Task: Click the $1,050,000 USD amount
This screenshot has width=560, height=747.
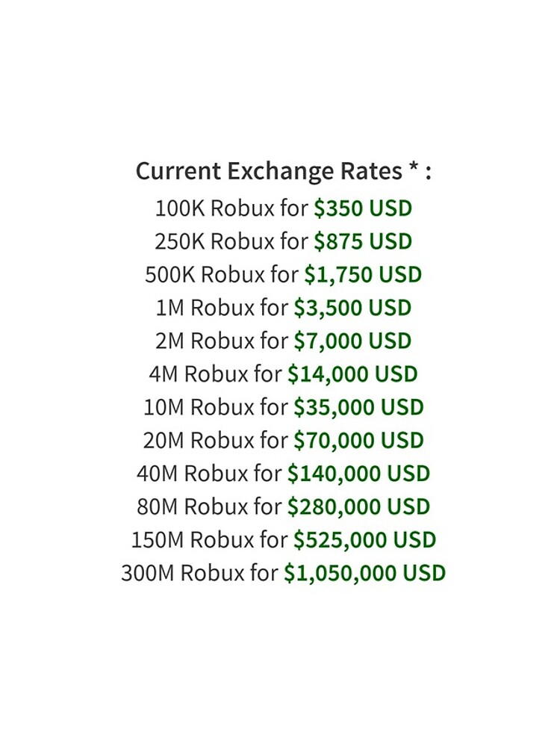Action: 365,573
